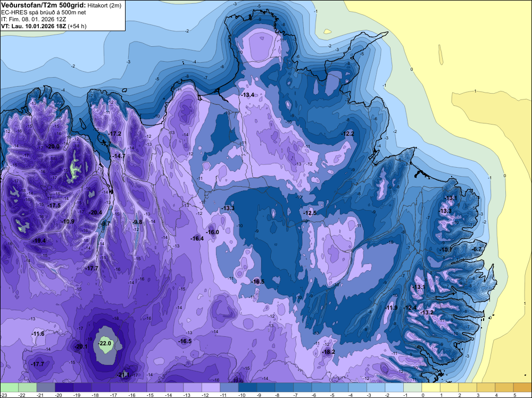Image resolution: width=532 pixels, height=398 pixels.
Task: Click the -22.0 value on the light green spot
Action: tap(104, 343)
